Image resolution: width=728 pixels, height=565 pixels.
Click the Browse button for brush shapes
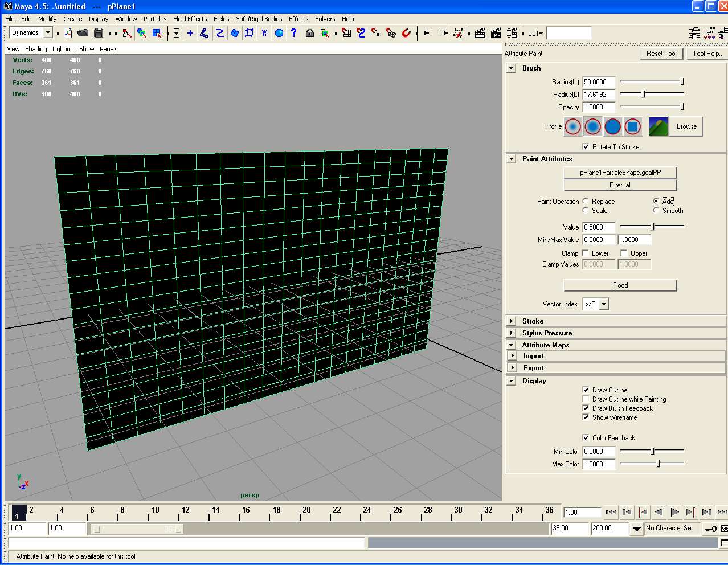(x=686, y=126)
